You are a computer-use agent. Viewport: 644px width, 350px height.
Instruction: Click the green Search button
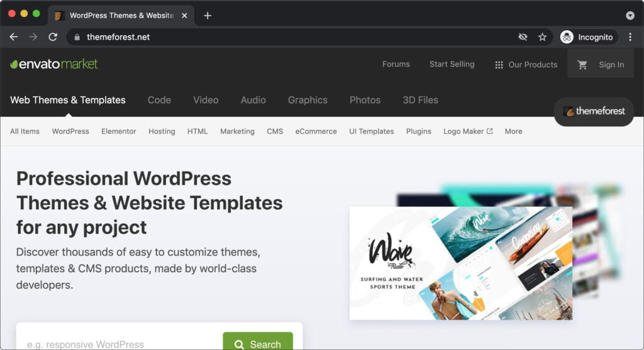tap(258, 341)
